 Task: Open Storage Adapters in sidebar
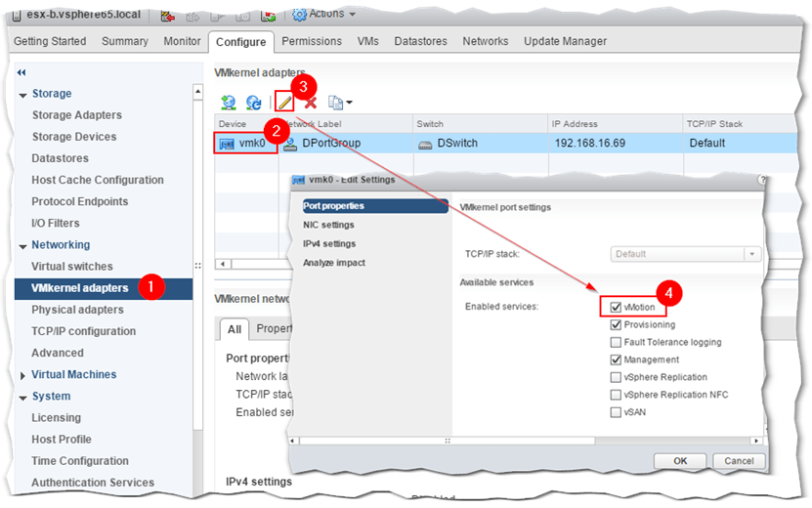pos(76,115)
